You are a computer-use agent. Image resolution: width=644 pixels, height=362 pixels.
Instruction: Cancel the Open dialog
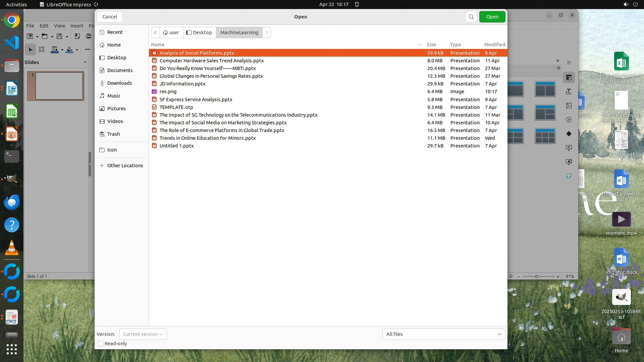[x=110, y=17]
